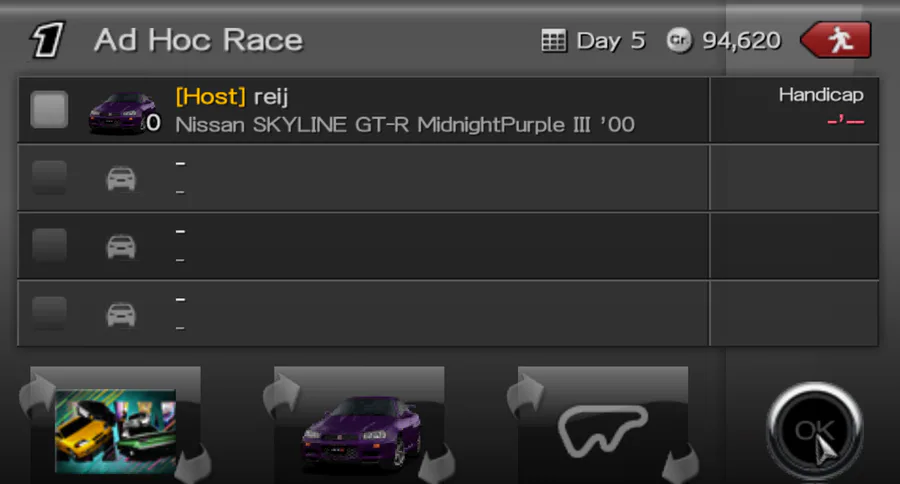Image resolution: width=900 pixels, height=484 pixels.
Task: Click the Day 5 calendar icon
Action: (x=553, y=41)
